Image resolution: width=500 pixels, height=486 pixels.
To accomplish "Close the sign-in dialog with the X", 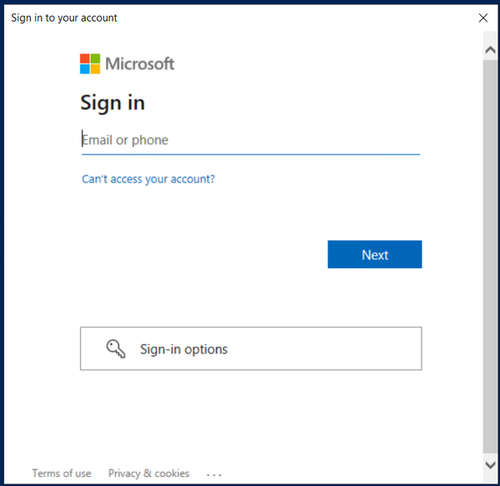I will point(483,18).
